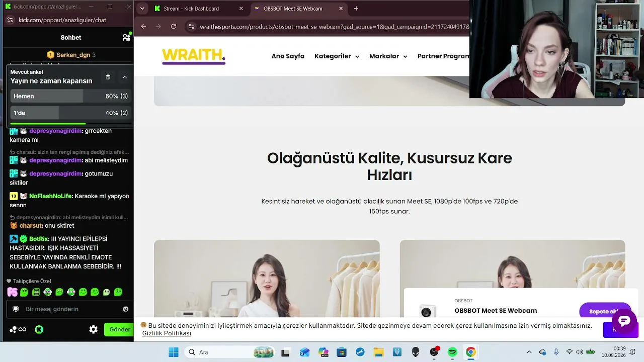View site info for wraithesports.com
This screenshot has width=644, height=362.
pyautogui.click(x=191, y=27)
